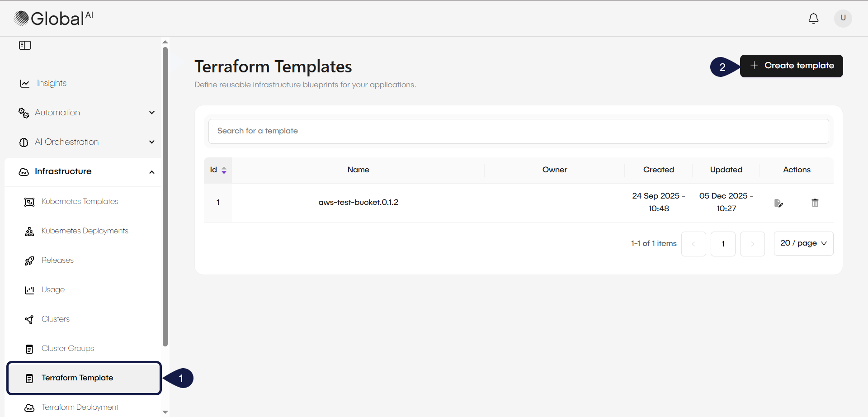Viewport: 868px width, 417px height.
Task: Collapse the sidebar with the panel toggle icon
Action: (x=25, y=45)
